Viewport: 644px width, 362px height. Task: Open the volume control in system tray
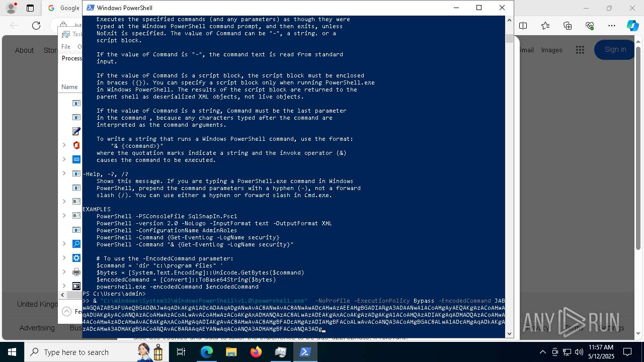[x=579, y=352]
